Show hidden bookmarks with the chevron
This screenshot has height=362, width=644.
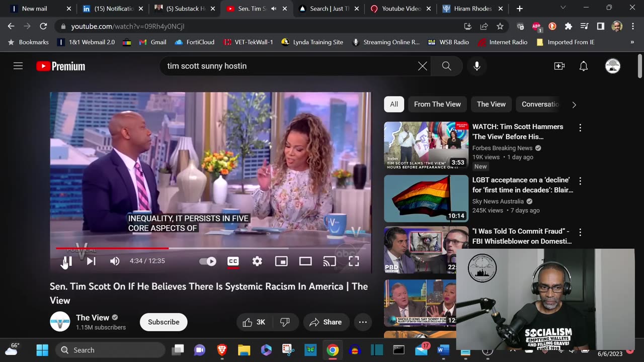632,42
